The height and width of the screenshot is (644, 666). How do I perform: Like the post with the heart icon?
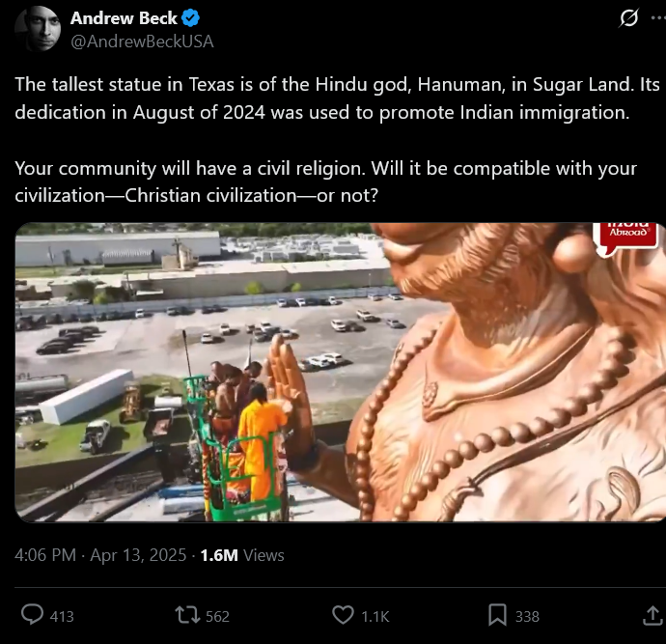coord(343,615)
